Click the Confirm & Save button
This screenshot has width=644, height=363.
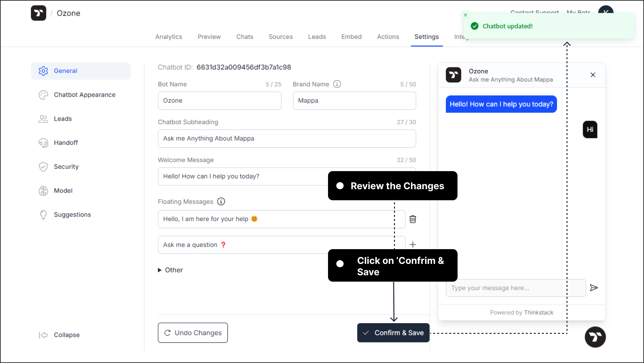pyautogui.click(x=393, y=333)
